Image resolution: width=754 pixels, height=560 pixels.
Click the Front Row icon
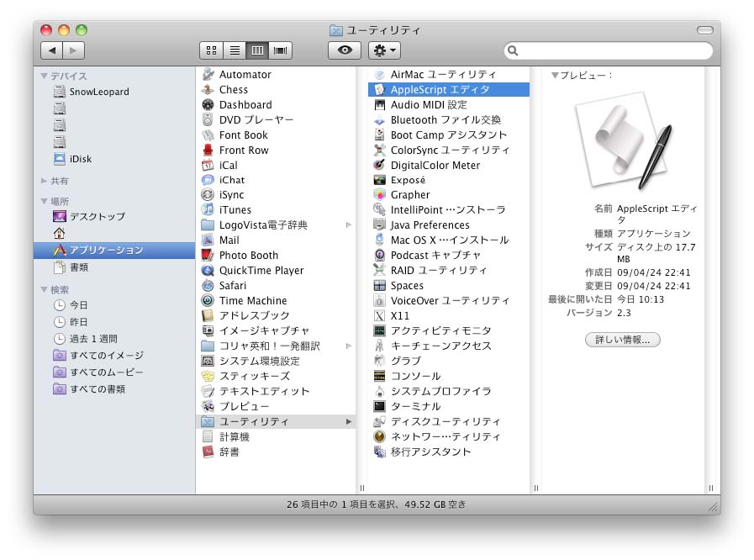[208, 150]
